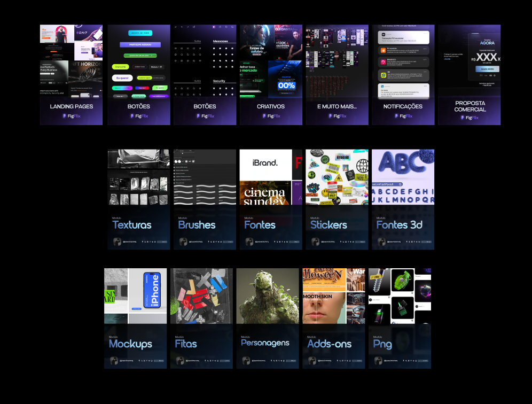Screen dimensions: 532x404
Task: Click the FigFlix logo on Proposta Comercial card
Action: pos(470,118)
